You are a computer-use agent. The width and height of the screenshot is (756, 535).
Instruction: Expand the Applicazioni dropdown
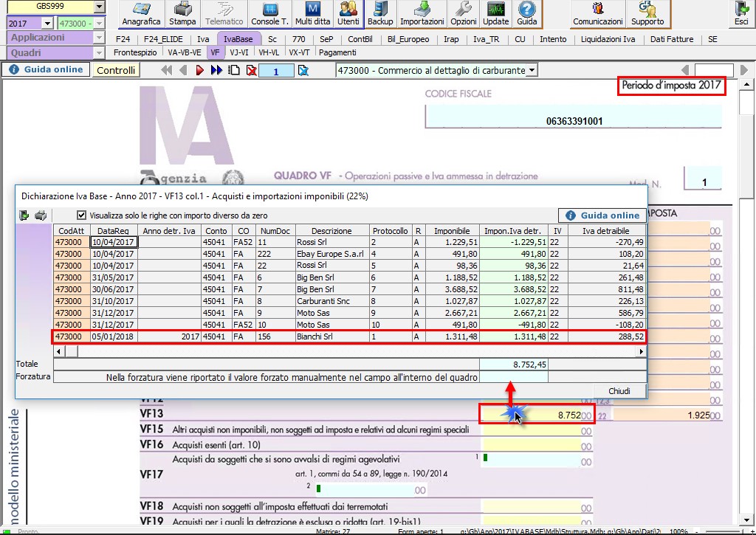pos(99,38)
